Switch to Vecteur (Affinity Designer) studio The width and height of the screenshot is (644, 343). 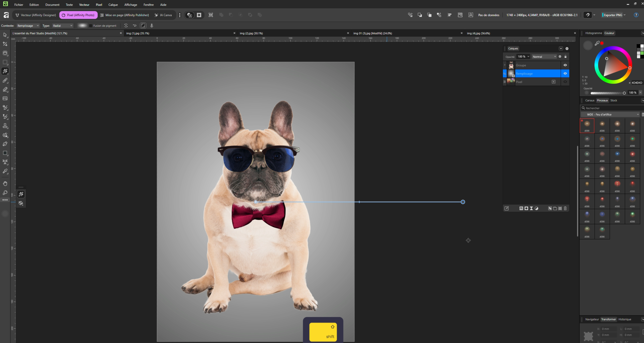pyautogui.click(x=36, y=15)
